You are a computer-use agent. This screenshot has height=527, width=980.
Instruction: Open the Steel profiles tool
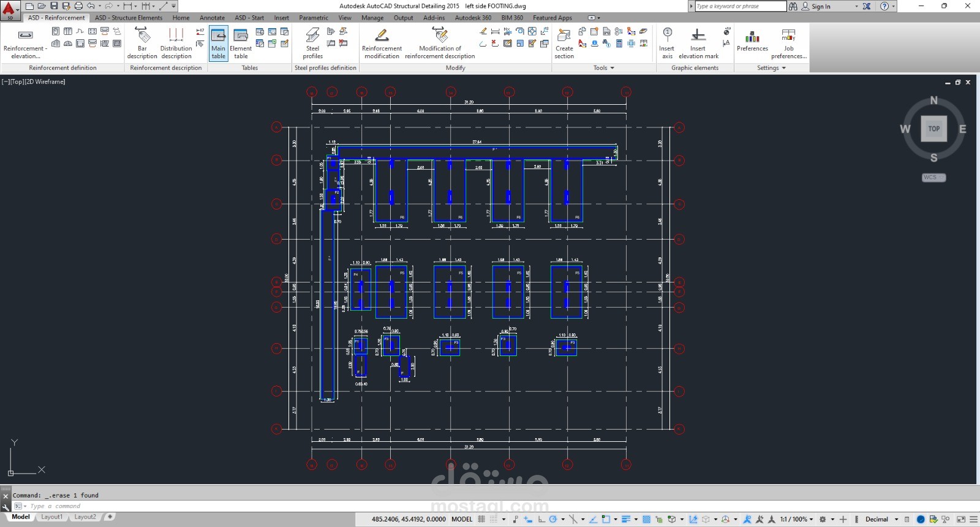(312, 43)
